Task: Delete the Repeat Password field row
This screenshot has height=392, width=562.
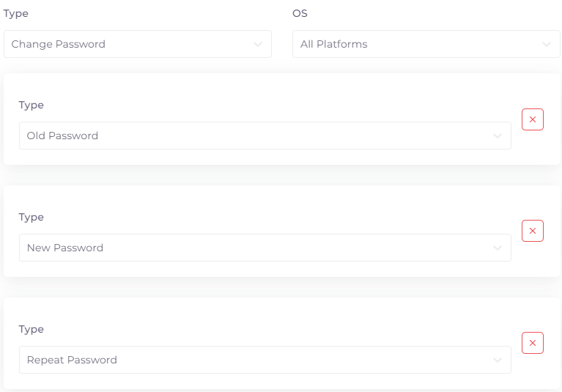Action: click(x=533, y=343)
